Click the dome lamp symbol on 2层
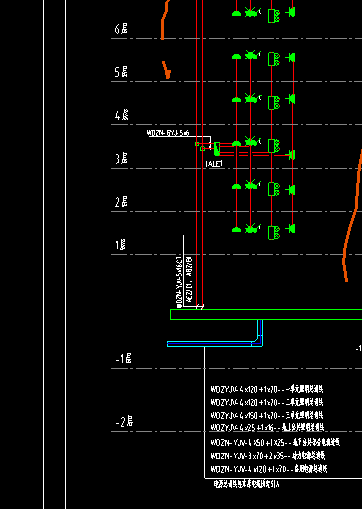The width and height of the screenshot is (362, 509). pos(236,187)
